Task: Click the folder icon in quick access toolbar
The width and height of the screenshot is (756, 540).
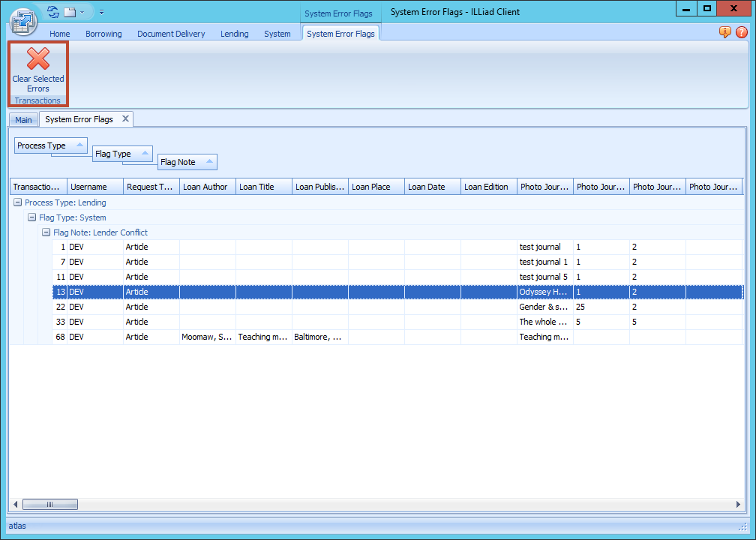Action: (70, 12)
